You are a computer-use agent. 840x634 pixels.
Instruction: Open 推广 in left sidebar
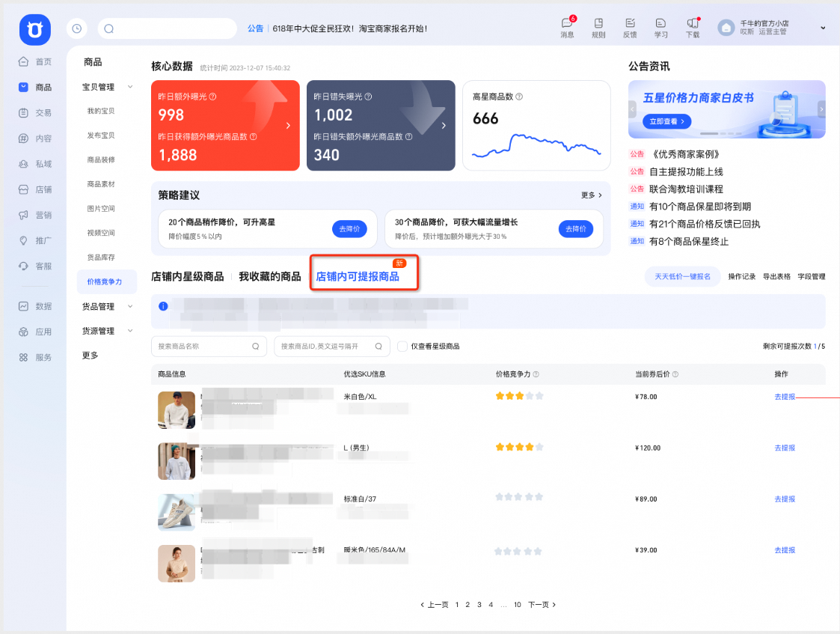[35, 240]
